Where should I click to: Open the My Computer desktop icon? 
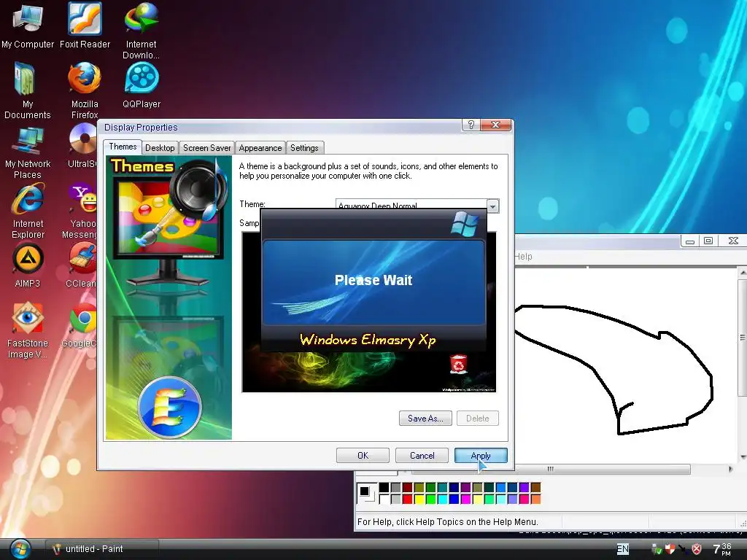pyautogui.click(x=28, y=25)
